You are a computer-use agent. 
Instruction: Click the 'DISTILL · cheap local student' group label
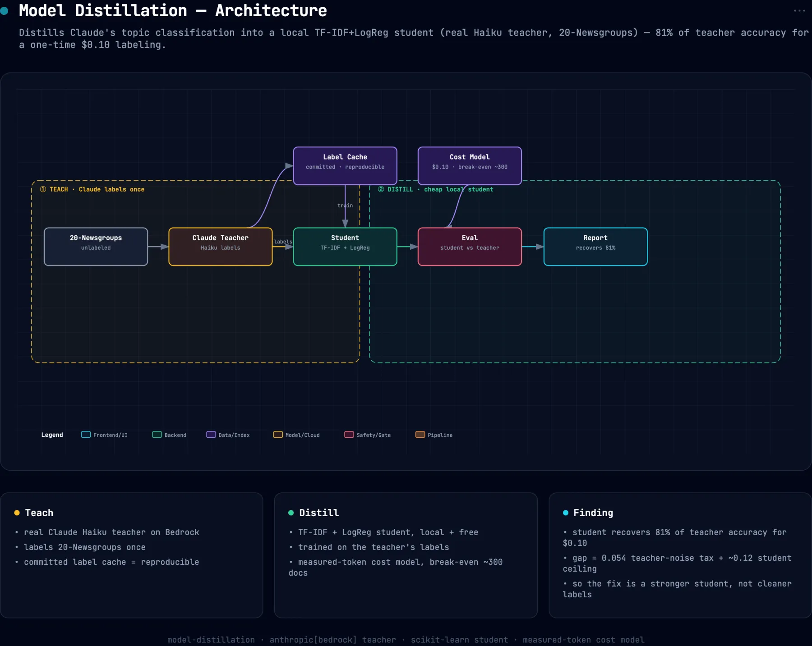point(436,189)
